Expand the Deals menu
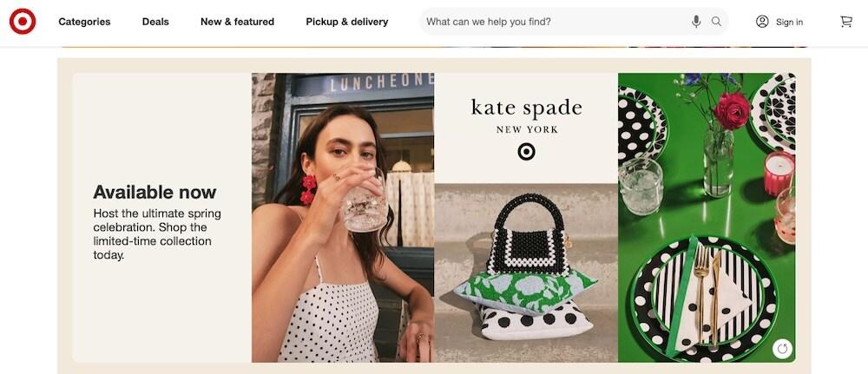 pyautogui.click(x=155, y=22)
